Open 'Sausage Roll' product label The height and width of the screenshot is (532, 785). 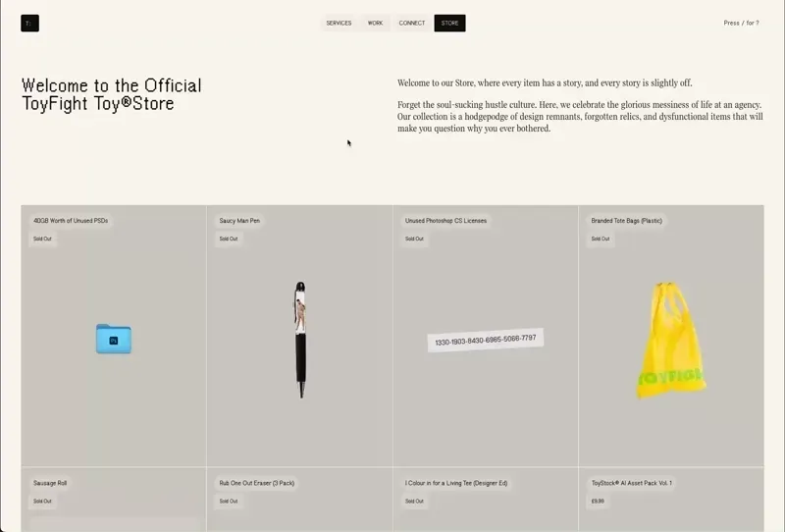pos(50,483)
